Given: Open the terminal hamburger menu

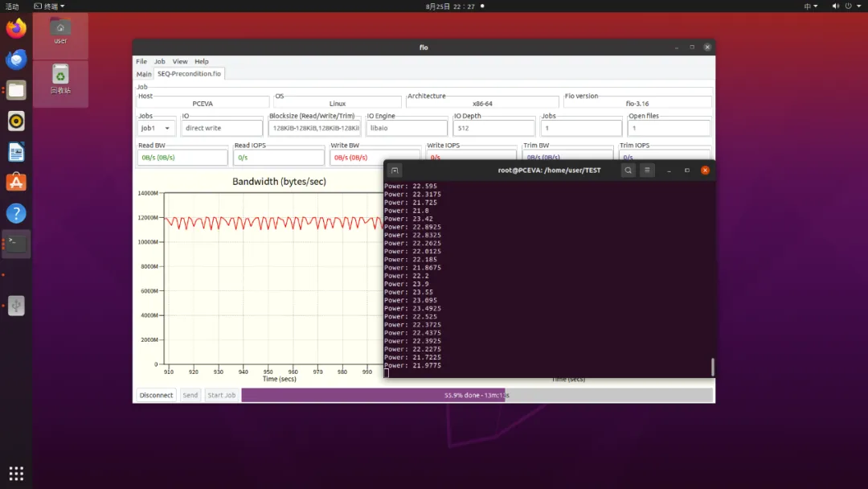Looking at the screenshot, I should [x=647, y=171].
